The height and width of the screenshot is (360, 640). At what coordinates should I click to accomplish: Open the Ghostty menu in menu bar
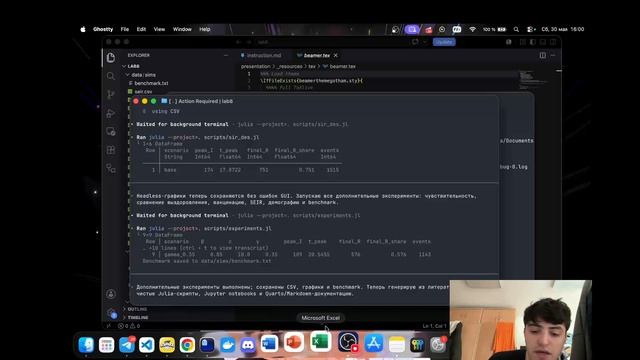103,29
